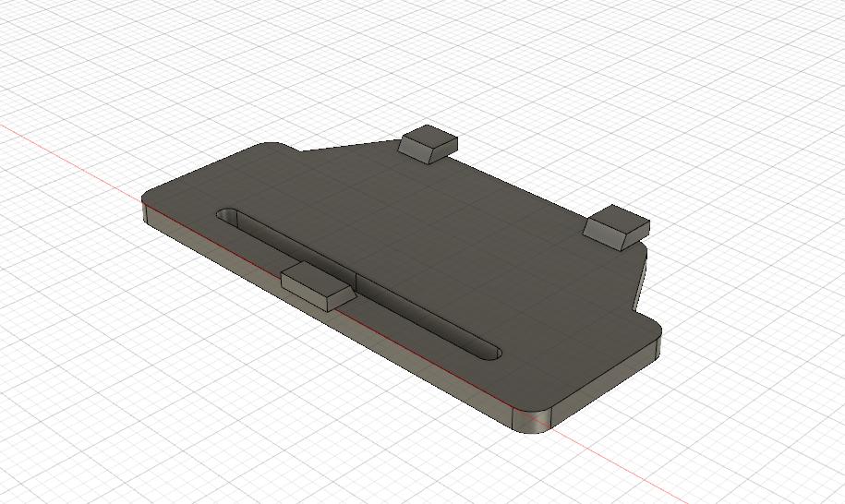Select the small block at the plate's front edge
The width and height of the screenshot is (845, 504).
click(x=318, y=286)
